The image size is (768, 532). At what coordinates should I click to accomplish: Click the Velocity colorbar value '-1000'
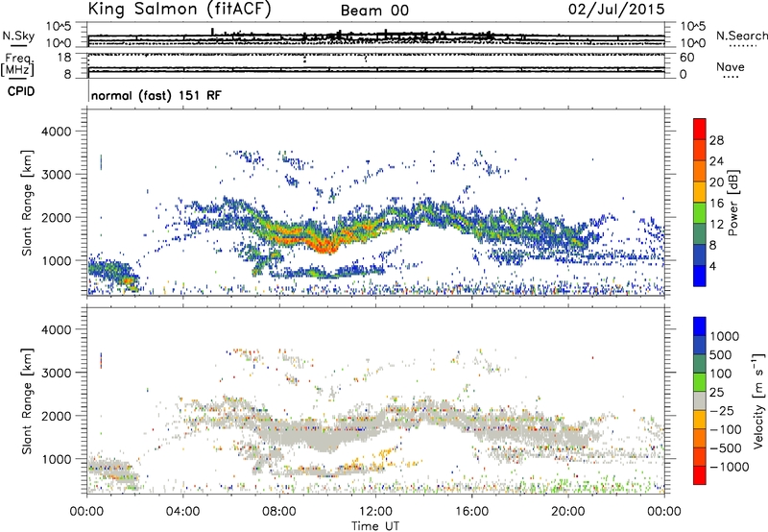(729, 467)
